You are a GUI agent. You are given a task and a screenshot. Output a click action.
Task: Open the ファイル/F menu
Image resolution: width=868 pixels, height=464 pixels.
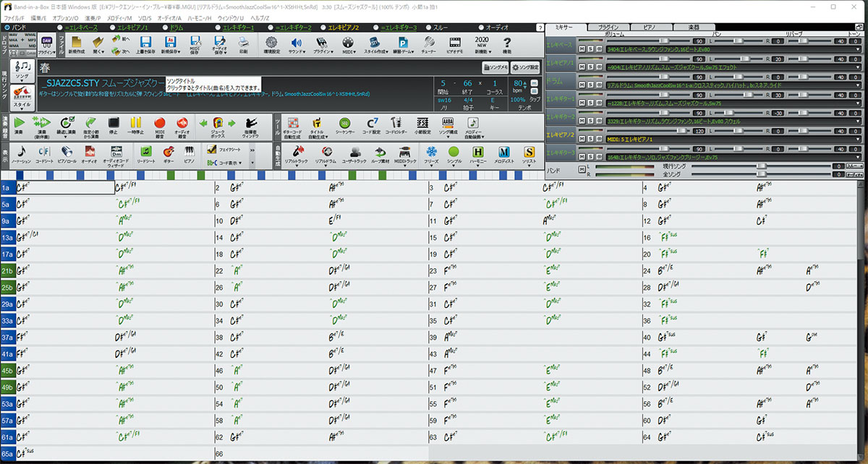(14, 17)
